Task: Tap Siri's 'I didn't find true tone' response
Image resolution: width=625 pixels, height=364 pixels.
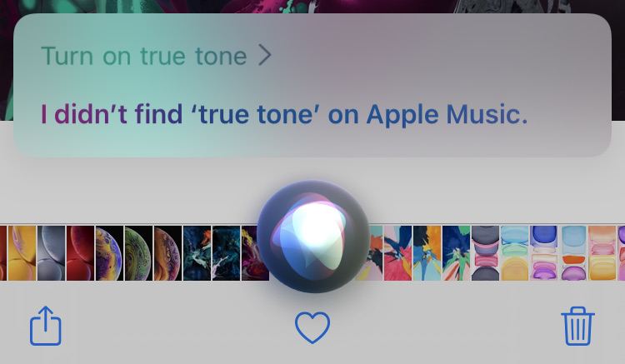Action: (284, 115)
